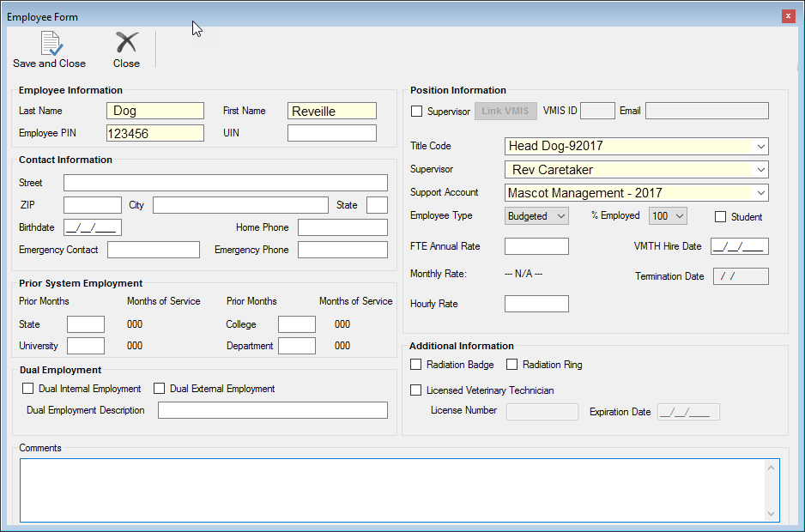Click the State field in Contact Information
This screenshot has width=805, height=532.
coord(377,205)
